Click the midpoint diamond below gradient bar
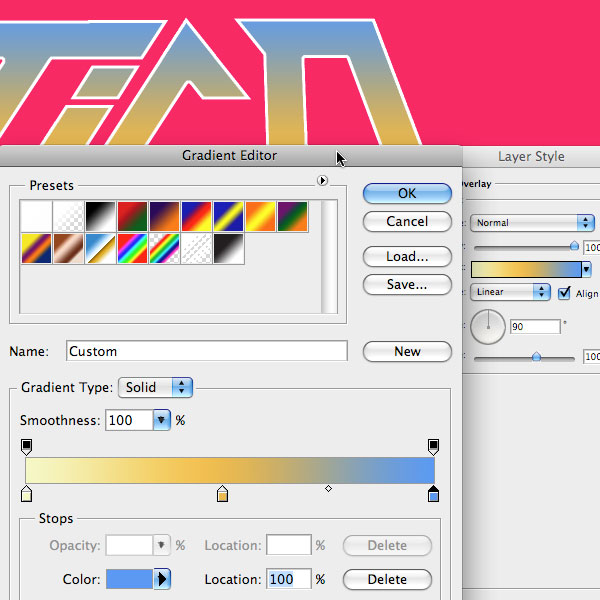Screen dimensions: 600x600 tap(328, 489)
